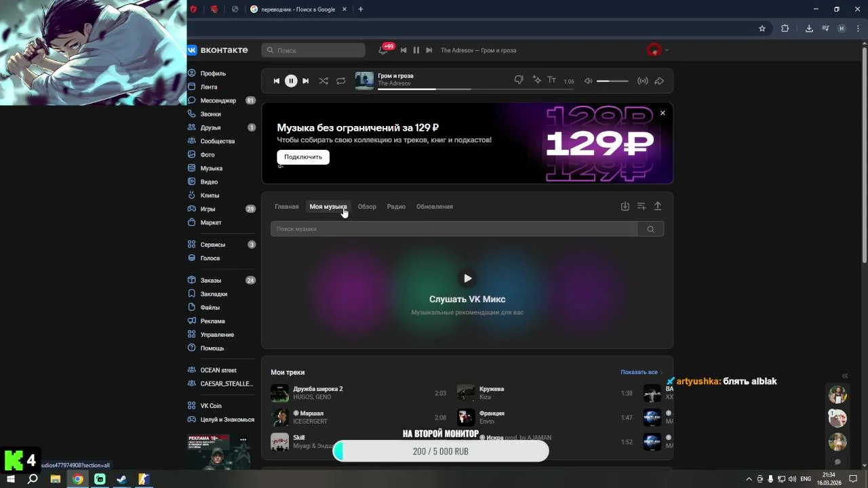The width and height of the screenshot is (868, 488).
Task: Skip to previous track in player bar
Action: point(276,81)
